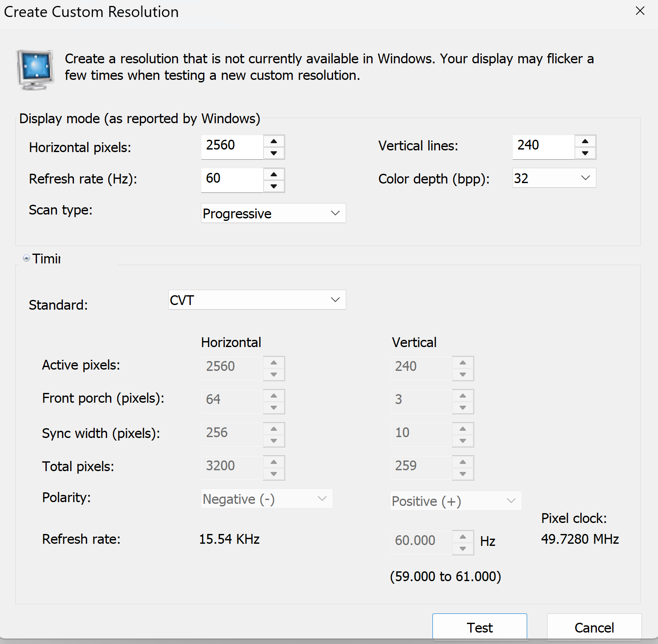Image resolution: width=658 pixels, height=644 pixels.
Task: Lower Refresh rate (Hz) using down arrow
Action: click(x=274, y=186)
